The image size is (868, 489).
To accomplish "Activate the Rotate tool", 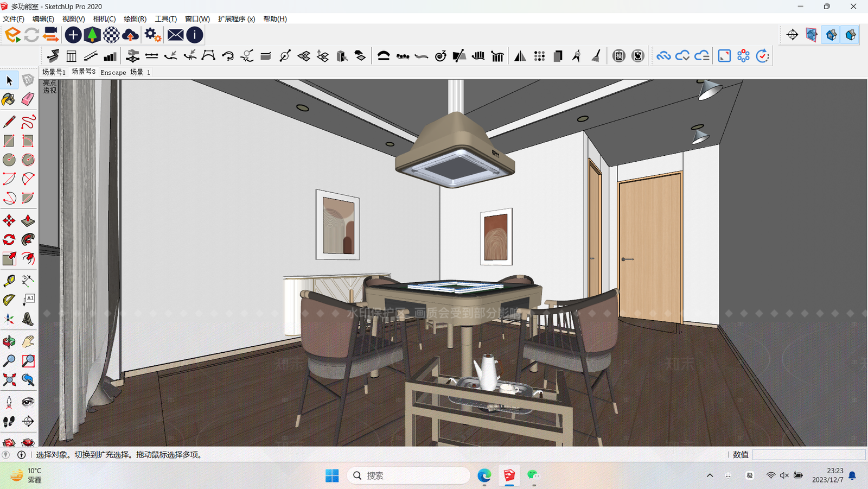I will 9,239.
